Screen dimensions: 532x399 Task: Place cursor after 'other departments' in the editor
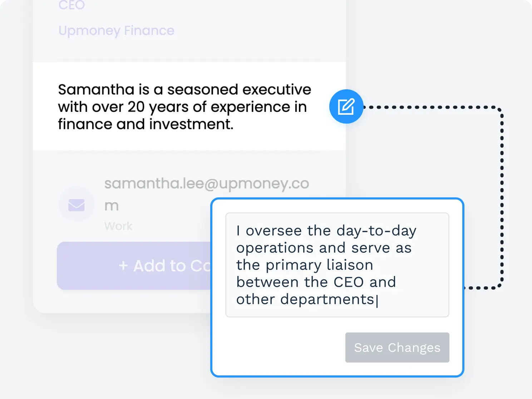click(x=376, y=300)
